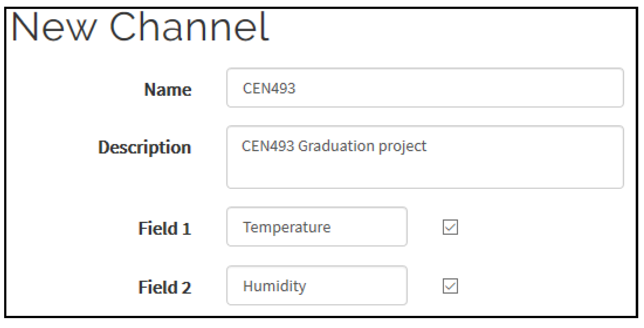644x328 pixels.
Task: Click the word Temperature in Field 1
Action: 287,227
